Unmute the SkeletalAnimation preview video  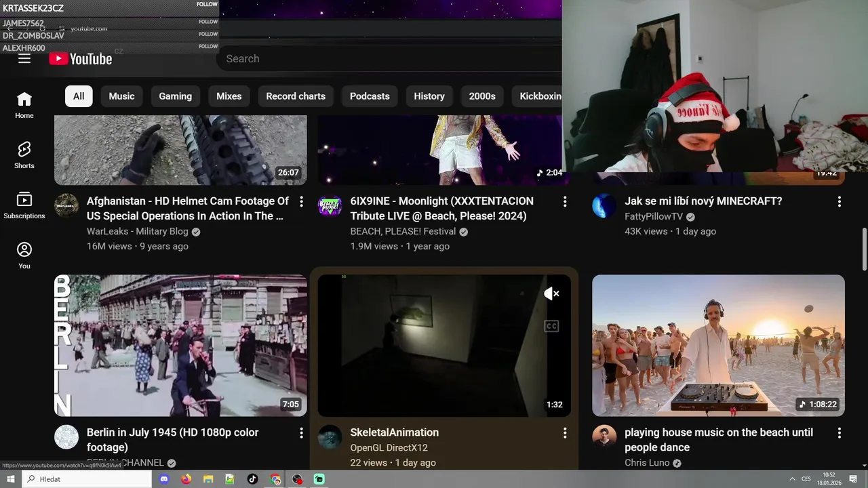point(551,293)
